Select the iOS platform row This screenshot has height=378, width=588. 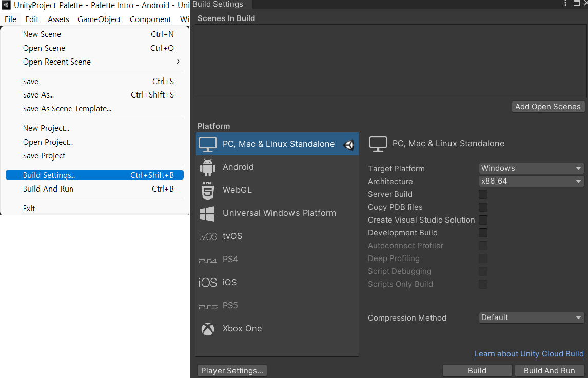tap(277, 283)
